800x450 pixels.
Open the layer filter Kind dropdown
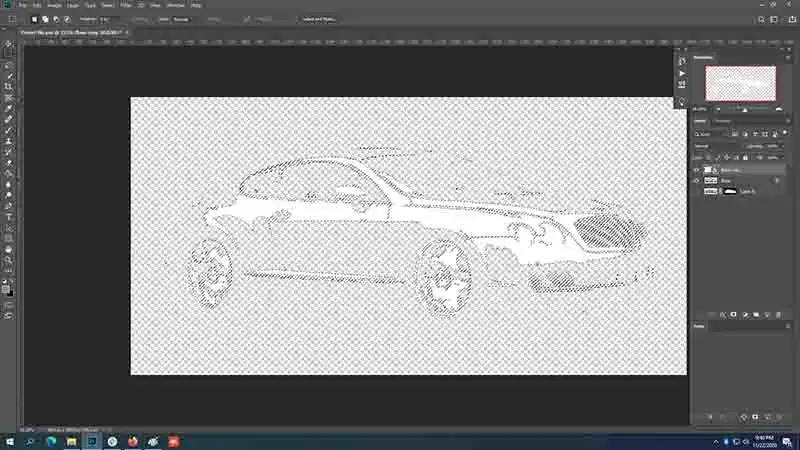pyautogui.click(x=709, y=134)
